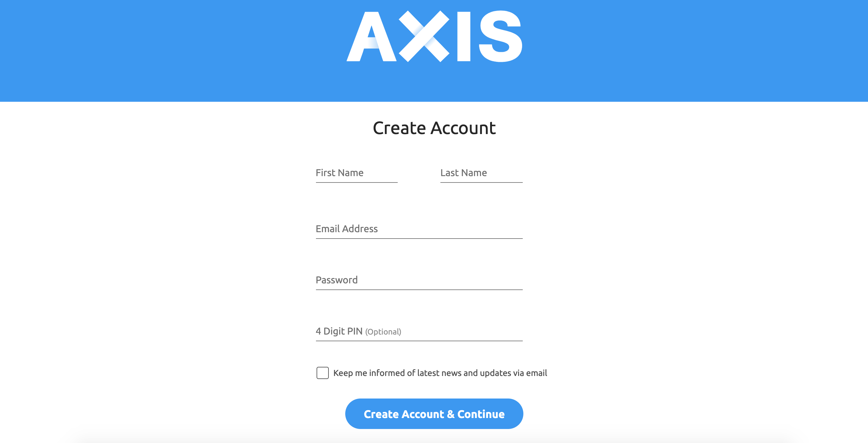This screenshot has height=443, width=868.
Task: Focus the Password field for entry
Action: pyautogui.click(x=419, y=280)
